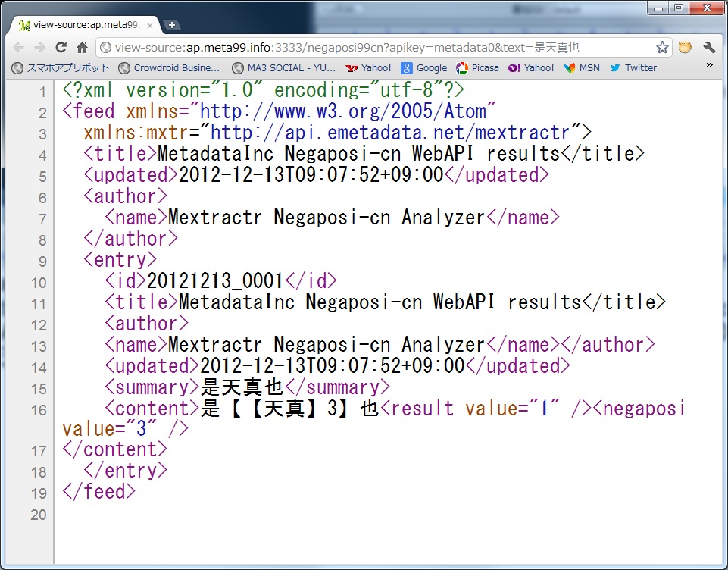Open the Google bookmark
The width and height of the screenshot is (728, 570).
tap(424, 67)
